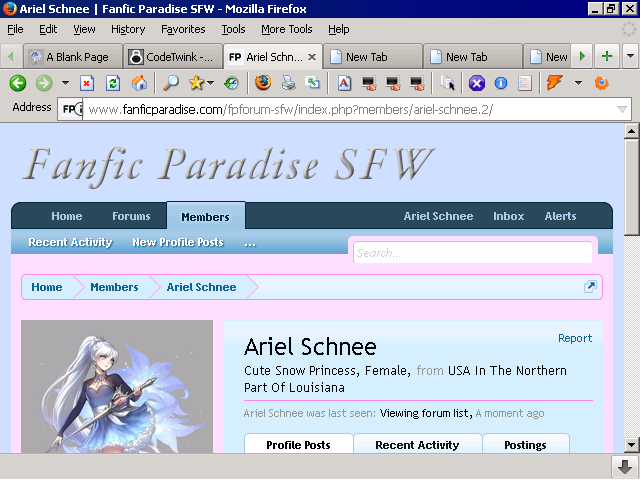Select the Recent Activity profile tab
This screenshot has height=480, width=640.
pos(417,444)
